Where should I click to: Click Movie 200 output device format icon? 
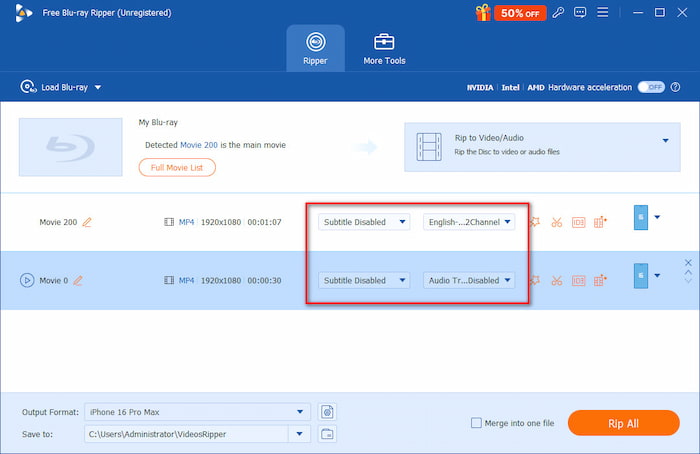point(641,217)
